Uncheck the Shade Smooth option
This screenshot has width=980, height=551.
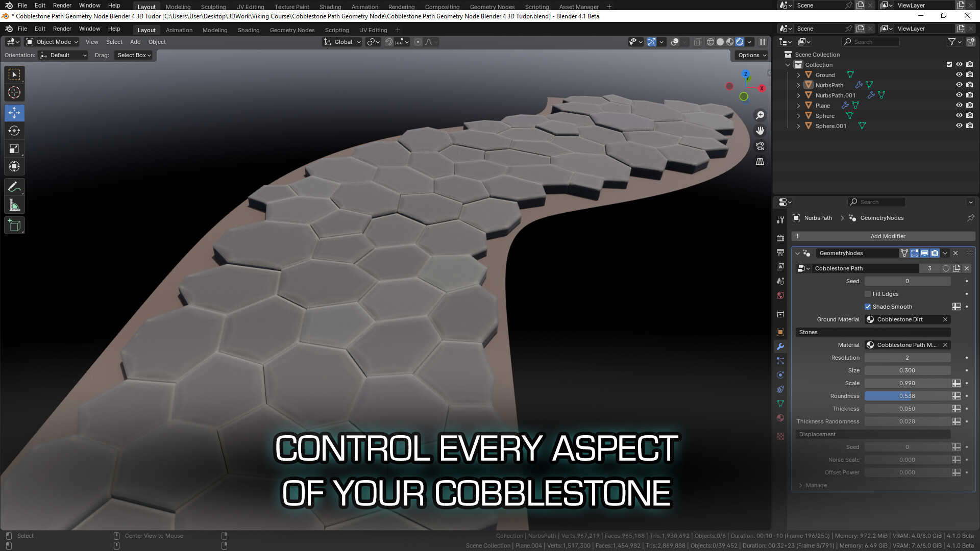[x=868, y=306]
